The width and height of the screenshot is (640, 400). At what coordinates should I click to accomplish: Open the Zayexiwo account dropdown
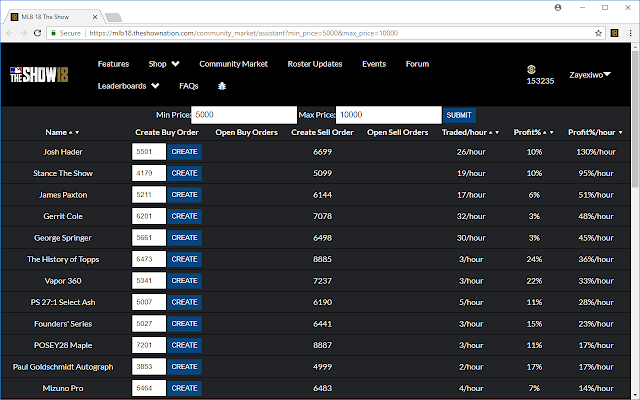590,75
